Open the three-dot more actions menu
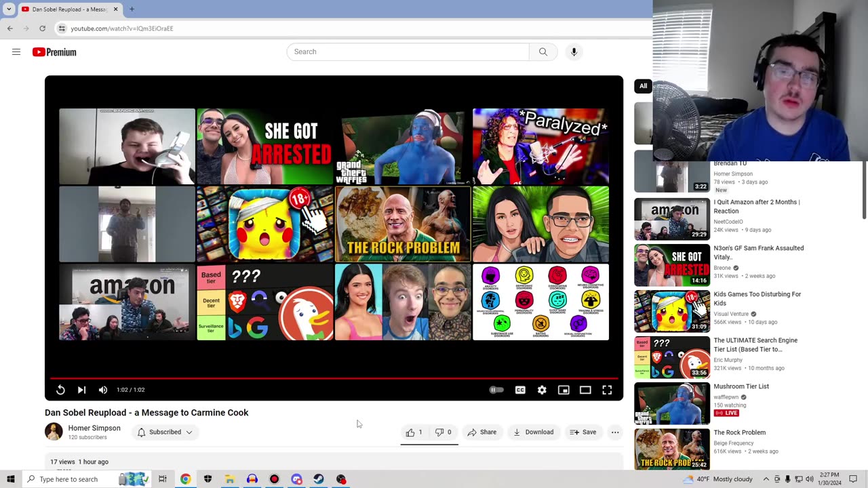Viewport: 868px width, 488px height. [615, 432]
